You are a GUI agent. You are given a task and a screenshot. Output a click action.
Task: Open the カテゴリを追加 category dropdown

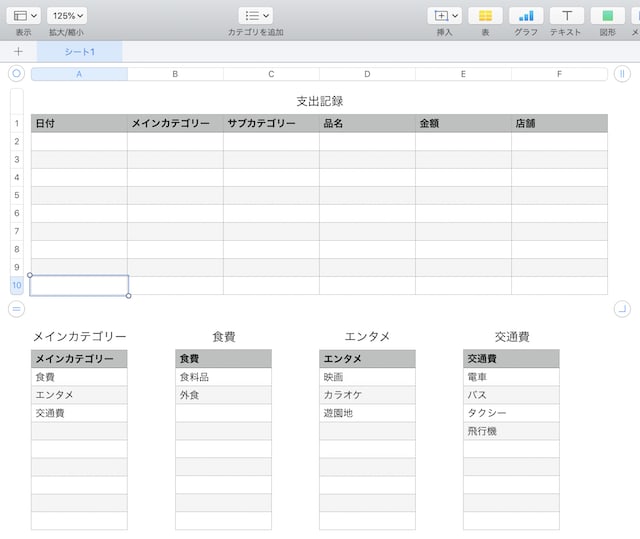[255, 16]
